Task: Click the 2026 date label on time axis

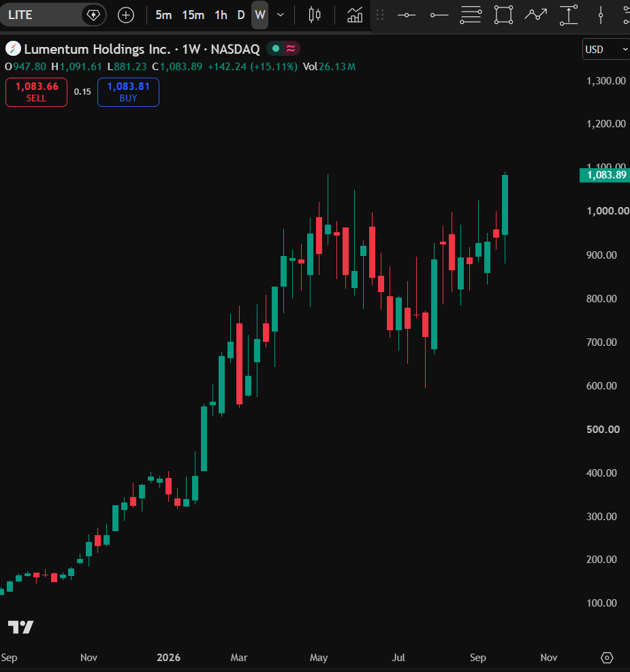Action: click(x=168, y=658)
